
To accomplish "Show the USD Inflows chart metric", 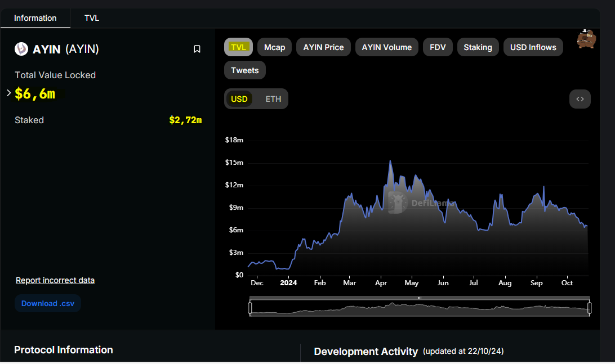I will coord(533,47).
